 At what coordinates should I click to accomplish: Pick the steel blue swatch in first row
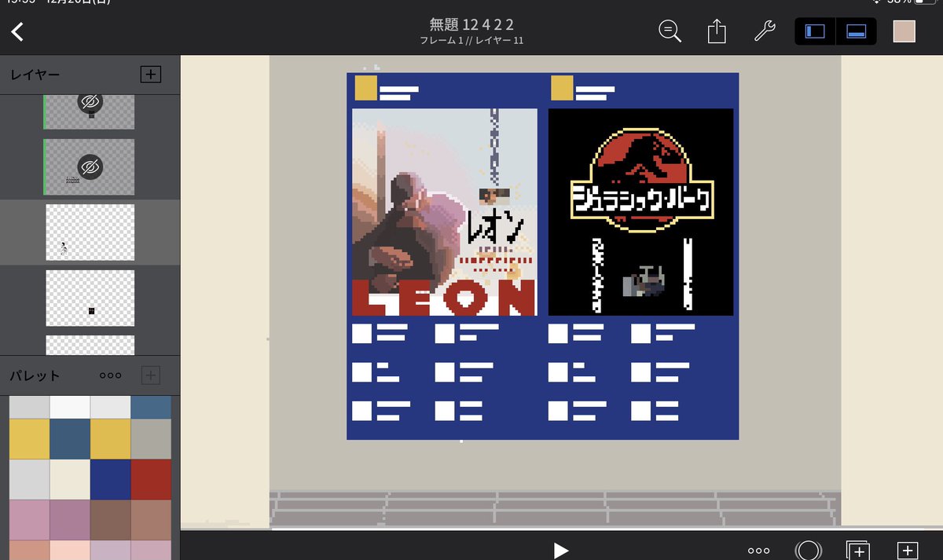tap(151, 407)
